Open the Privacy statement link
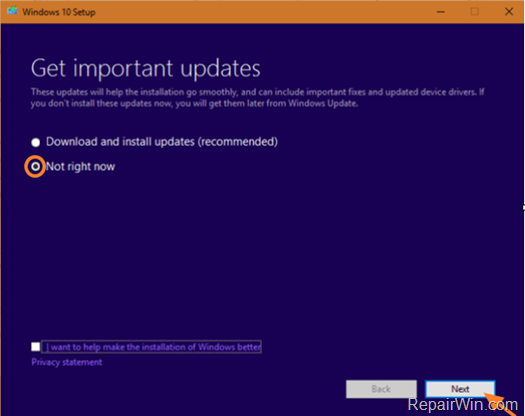This screenshot has width=525, height=416. [x=67, y=362]
